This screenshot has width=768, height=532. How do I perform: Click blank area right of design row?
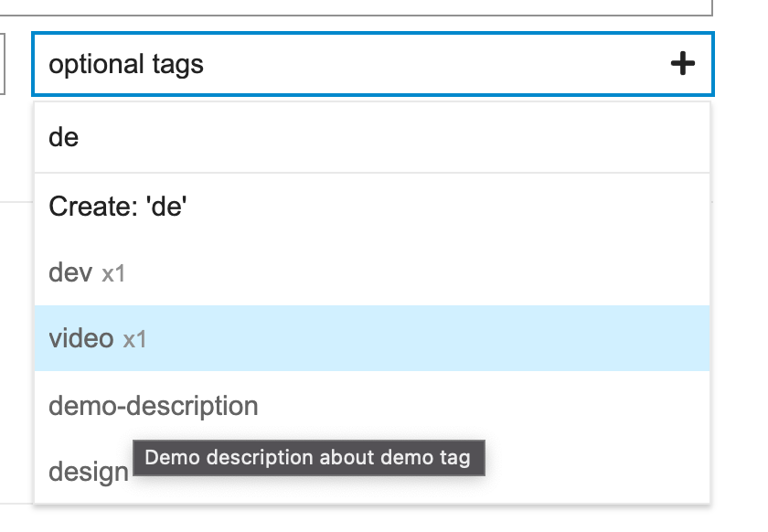click(x=598, y=472)
